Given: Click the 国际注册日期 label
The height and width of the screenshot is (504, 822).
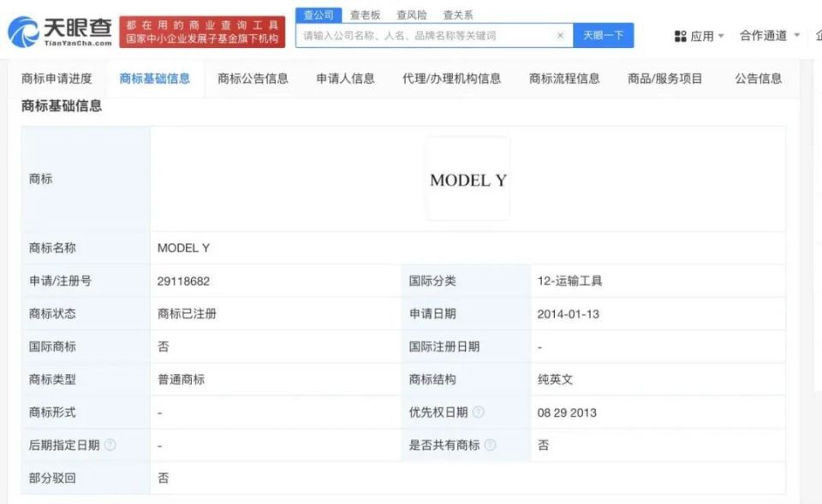Looking at the screenshot, I should 444,347.
